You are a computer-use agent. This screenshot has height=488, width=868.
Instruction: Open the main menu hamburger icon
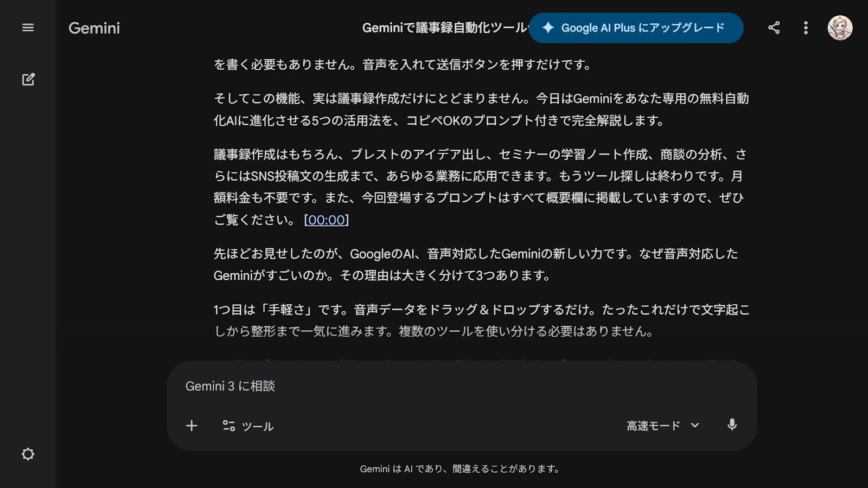28,28
